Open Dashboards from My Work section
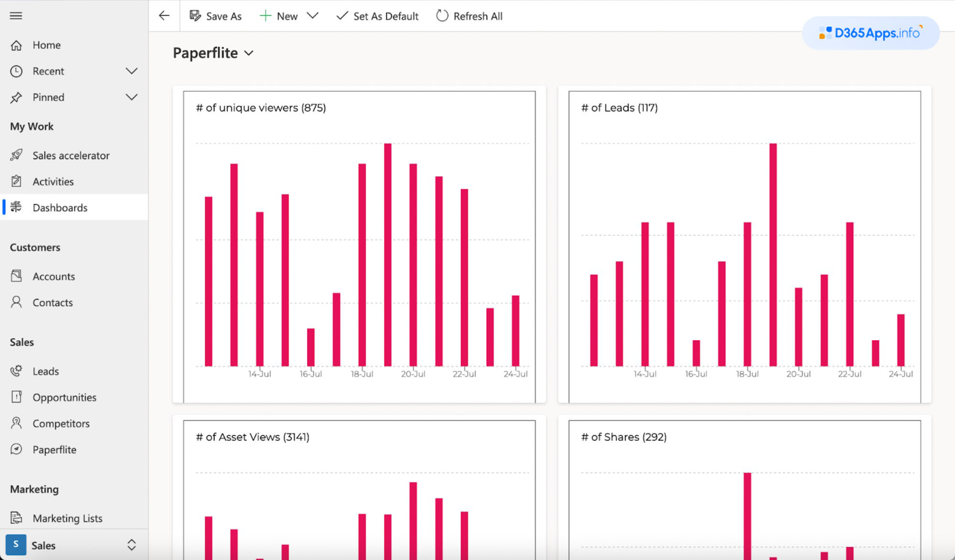The image size is (955, 560). click(59, 207)
